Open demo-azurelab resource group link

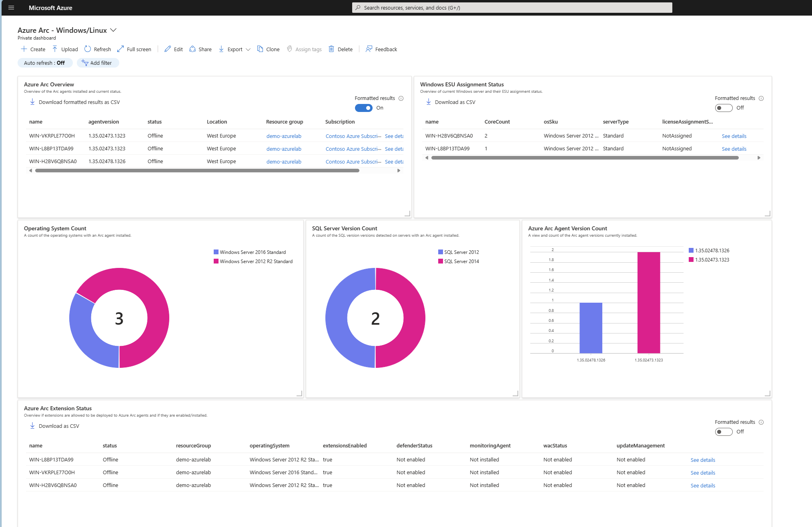[x=284, y=136]
